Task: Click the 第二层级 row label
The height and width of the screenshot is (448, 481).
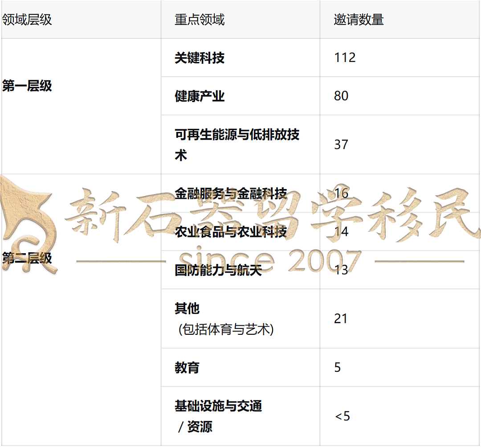Action: click(27, 258)
